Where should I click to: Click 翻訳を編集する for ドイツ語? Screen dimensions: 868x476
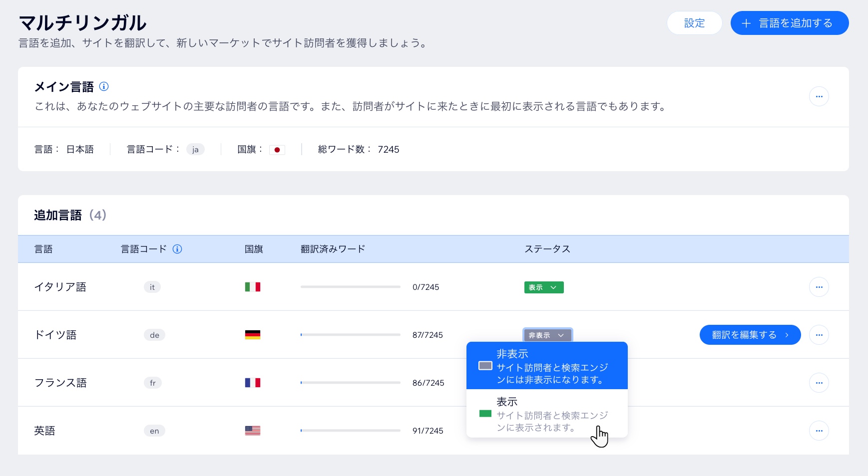(x=750, y=335)
